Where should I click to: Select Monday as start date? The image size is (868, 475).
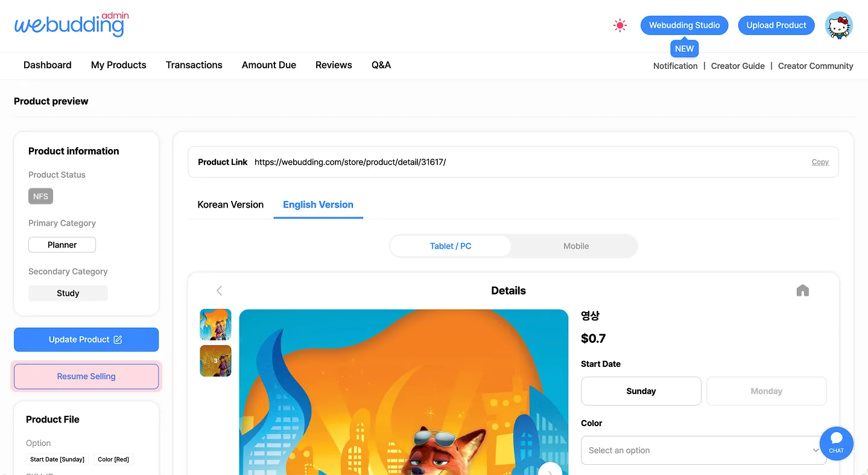tap(766, 391)
